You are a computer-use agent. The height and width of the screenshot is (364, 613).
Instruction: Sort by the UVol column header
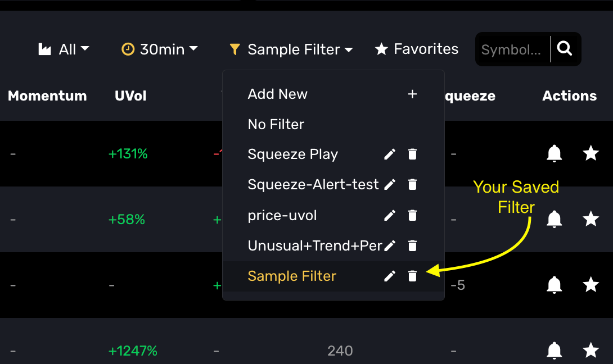(130, 95)
